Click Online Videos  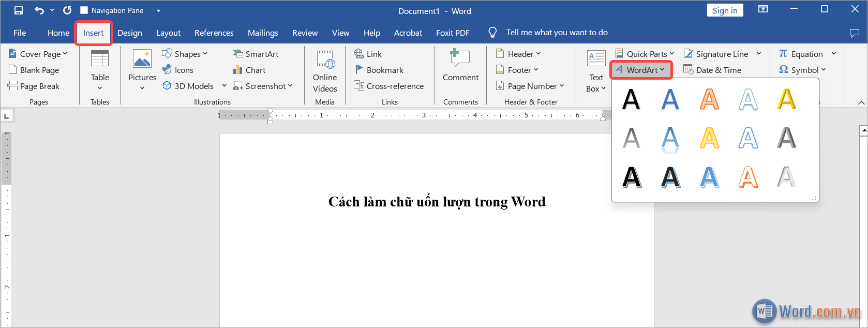[325, 71]
